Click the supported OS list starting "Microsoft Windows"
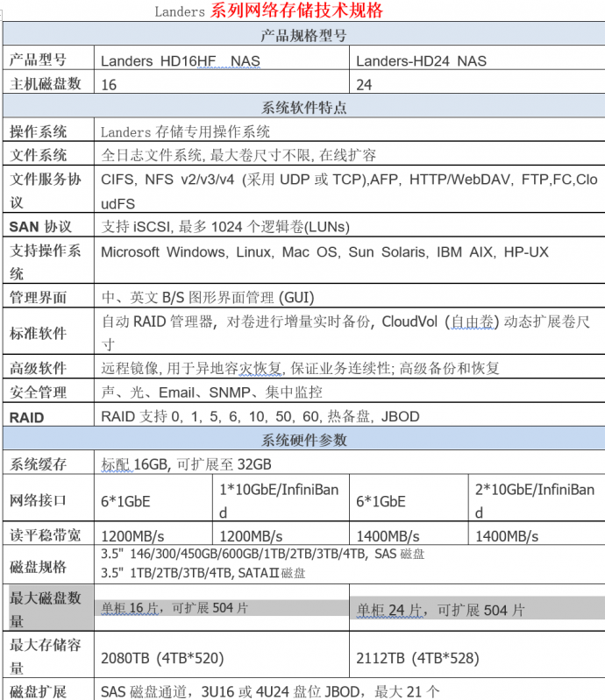Screen dimensions: 605x700 tap(324, 252)
